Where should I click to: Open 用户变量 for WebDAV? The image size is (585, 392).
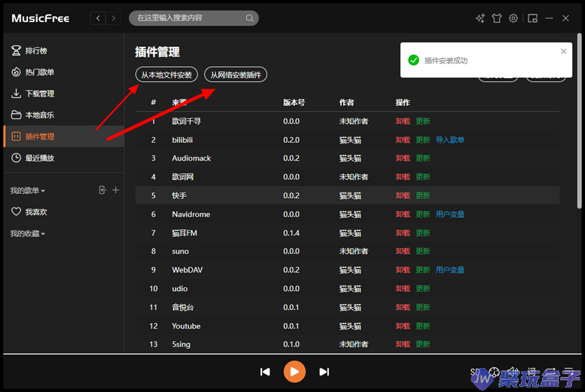[450, 270]
